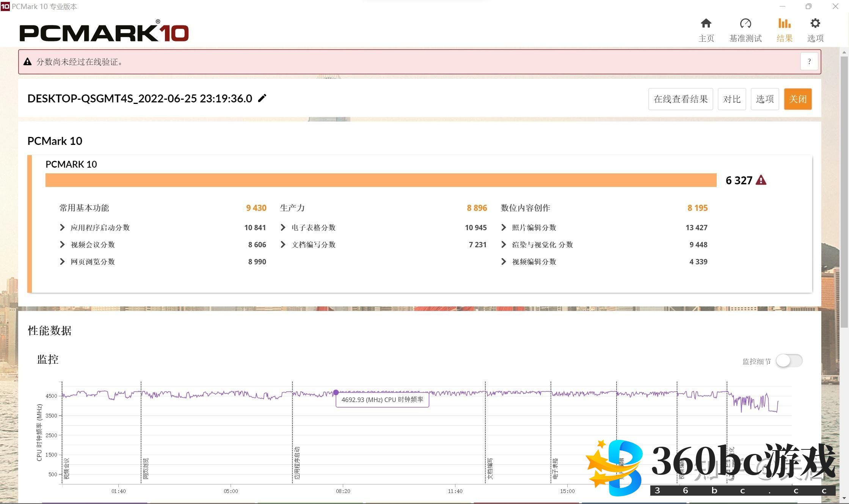The image size is (849, 504).
Task: Click the help question mark in the warning banner
Action: pyautogui.click(x=809, y=61)
